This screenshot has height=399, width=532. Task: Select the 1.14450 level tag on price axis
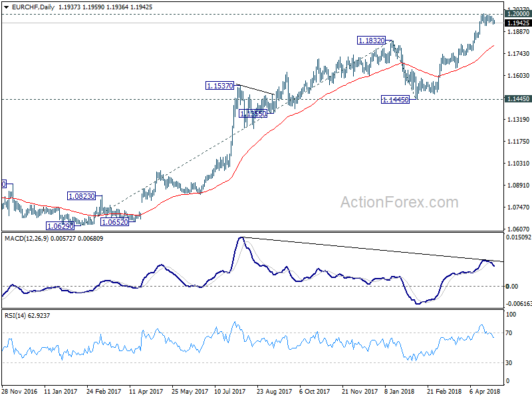click(518, 99)
